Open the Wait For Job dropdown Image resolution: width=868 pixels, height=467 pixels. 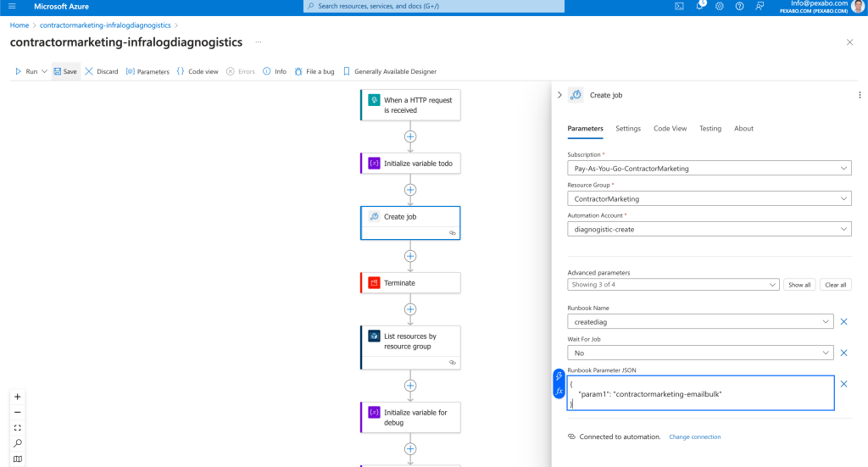click(700, 353)
